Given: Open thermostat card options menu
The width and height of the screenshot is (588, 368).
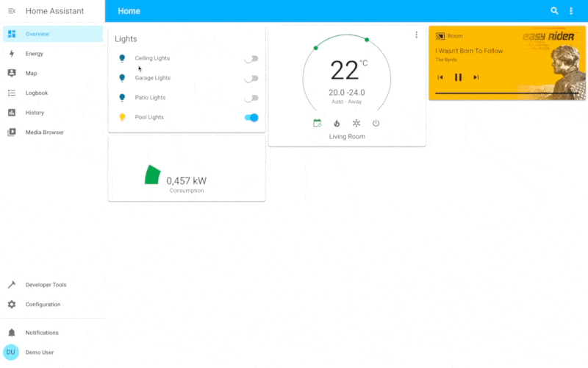Looking at the screenshot, I should 416,35.
